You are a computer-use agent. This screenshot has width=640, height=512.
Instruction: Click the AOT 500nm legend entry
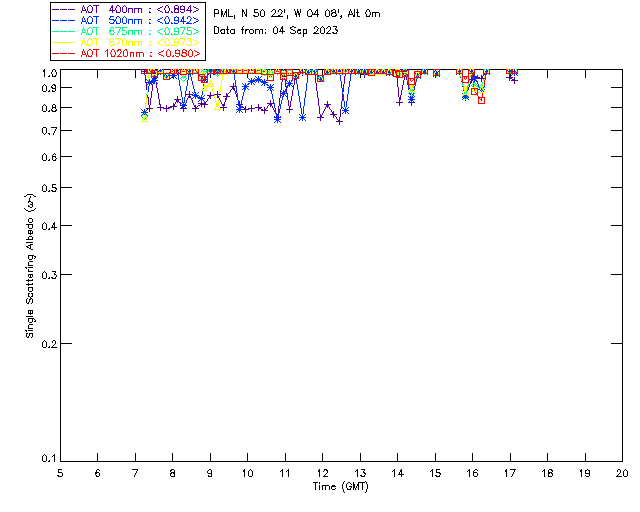tap(127, 20)
